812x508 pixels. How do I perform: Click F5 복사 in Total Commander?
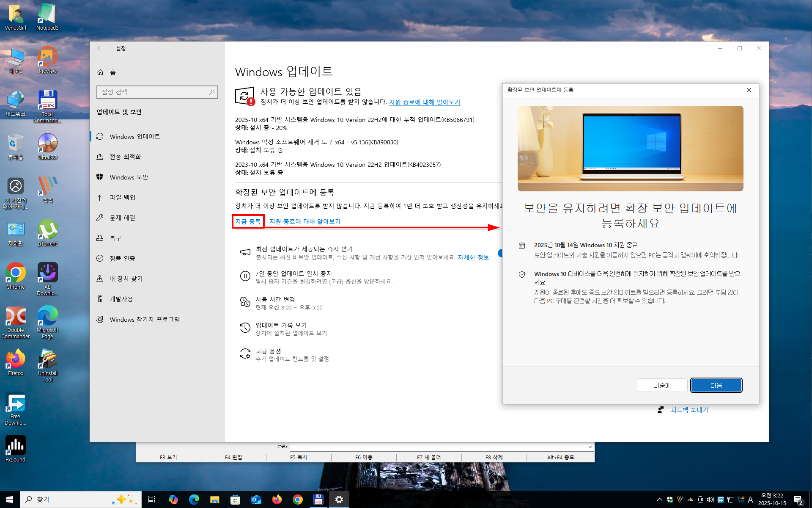(299, 457)
